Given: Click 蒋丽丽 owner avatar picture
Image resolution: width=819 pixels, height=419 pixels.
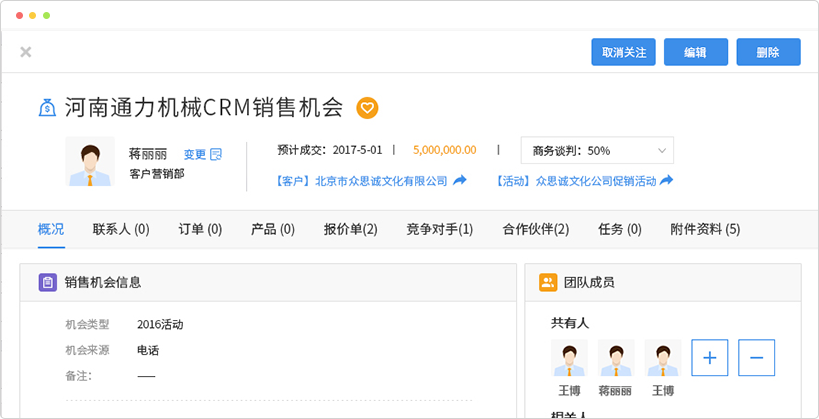Looking at the screenshot, I should [90, 161].
